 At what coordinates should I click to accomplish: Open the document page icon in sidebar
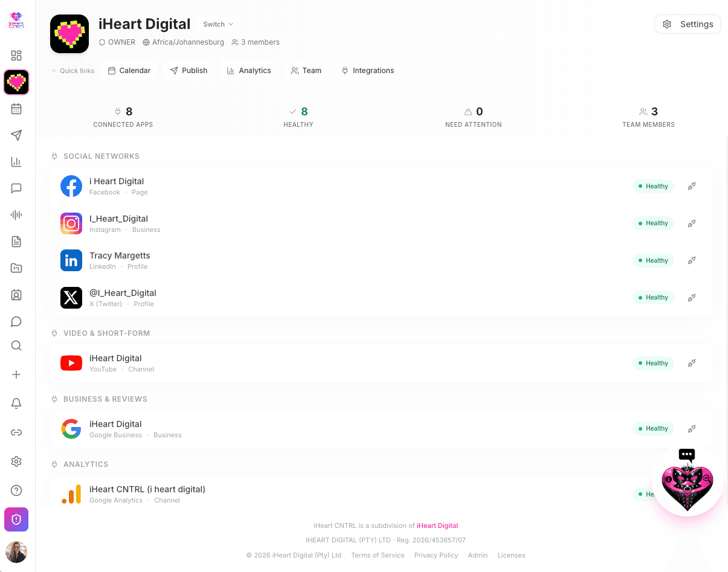pyautogui.click(x=16, y=242)
